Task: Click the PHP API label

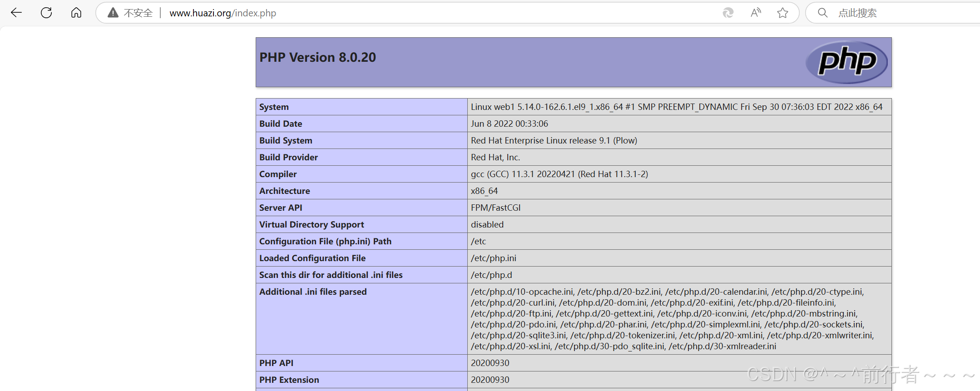Action: tap(276, 363)
